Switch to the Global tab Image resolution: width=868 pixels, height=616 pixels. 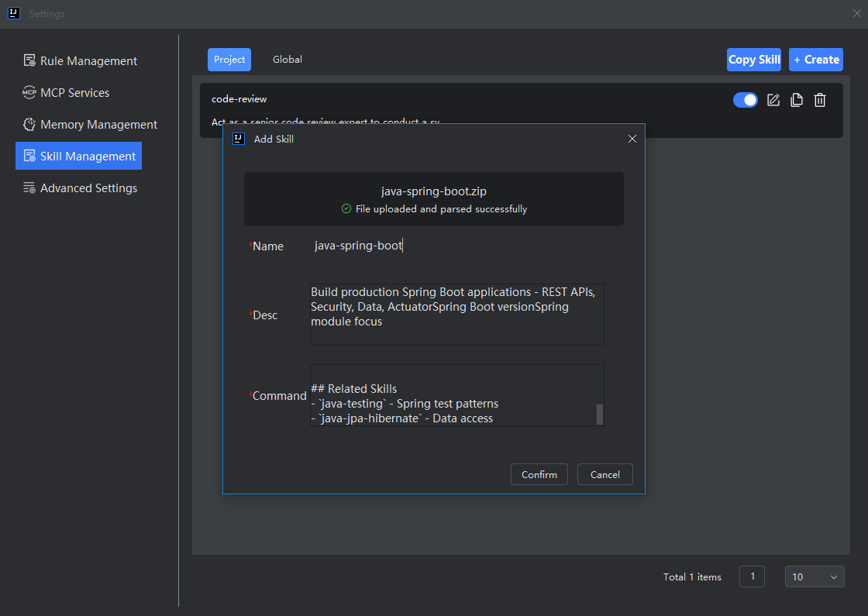(x=288, y=59)
